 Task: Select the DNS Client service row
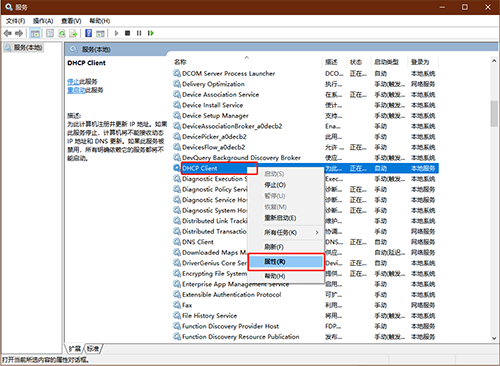(x=305, y=242)
